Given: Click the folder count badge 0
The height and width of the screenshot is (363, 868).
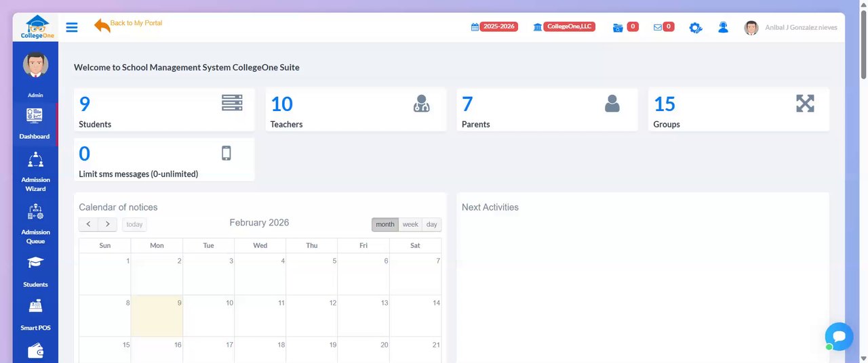Looking at the screenshot, I should [x=633, y=26].
